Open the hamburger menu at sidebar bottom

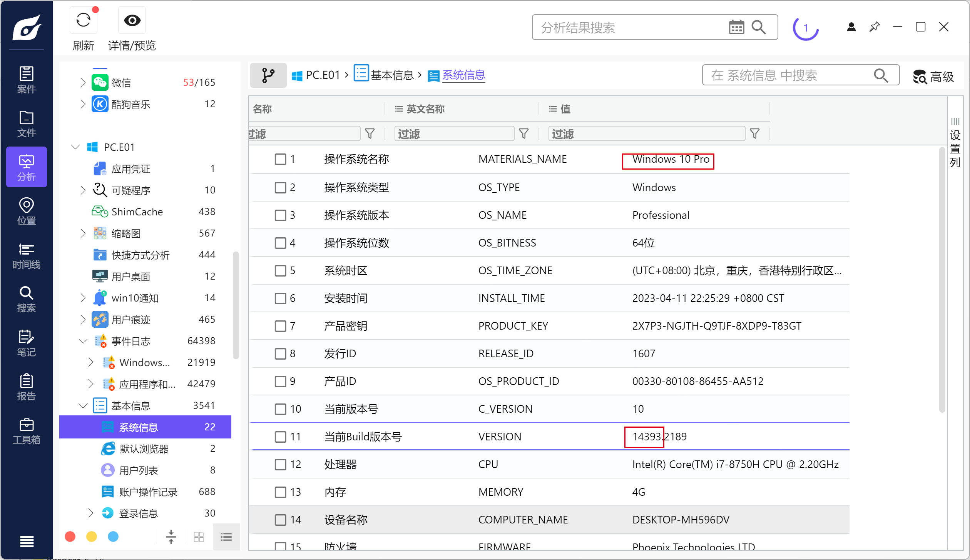[x=27, y=541]
